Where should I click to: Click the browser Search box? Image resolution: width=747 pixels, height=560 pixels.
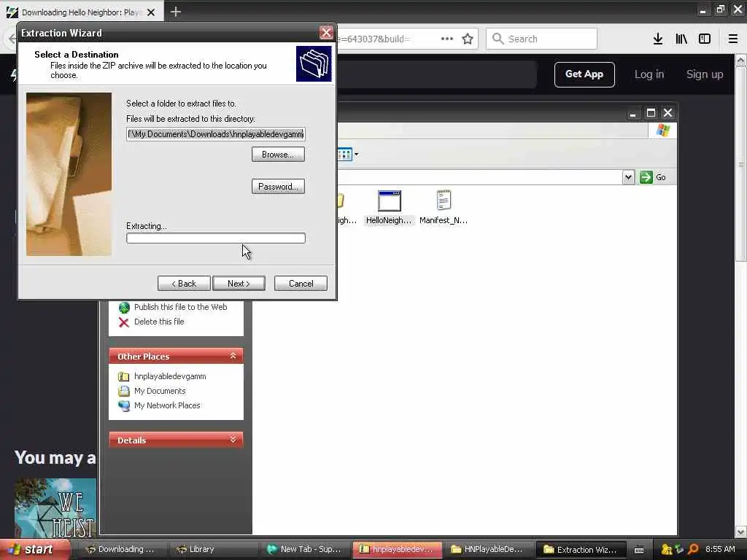542,39
